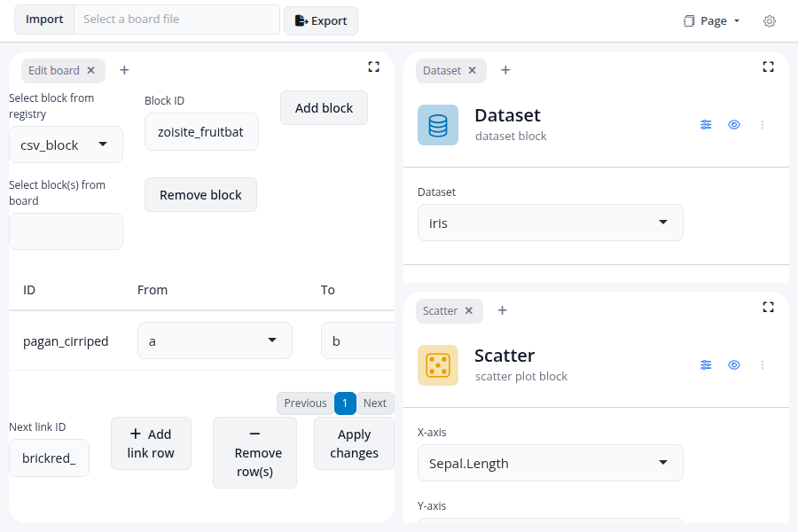Open the csv_block registry dropdown
Screen dimensions: 798x532
click(66, 145)
